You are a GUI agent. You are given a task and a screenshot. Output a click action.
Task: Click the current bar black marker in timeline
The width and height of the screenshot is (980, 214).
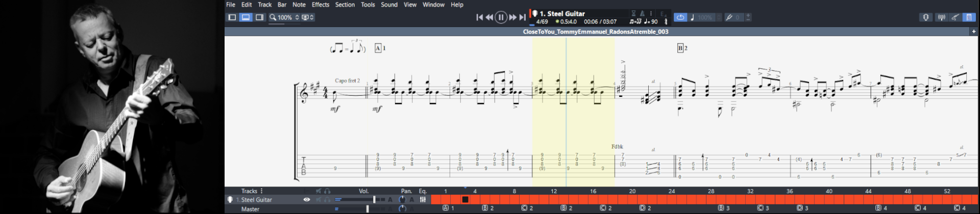(465, 200)
